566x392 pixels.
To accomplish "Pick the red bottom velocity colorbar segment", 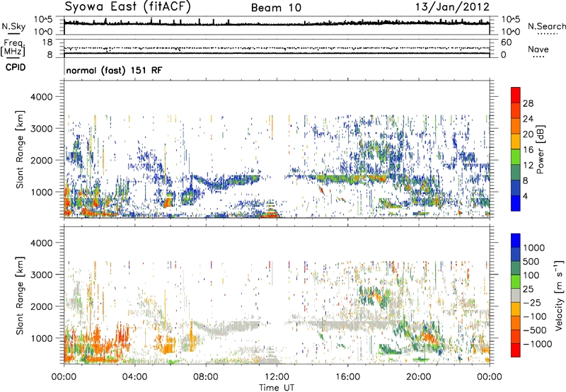I will pos(516,350).
